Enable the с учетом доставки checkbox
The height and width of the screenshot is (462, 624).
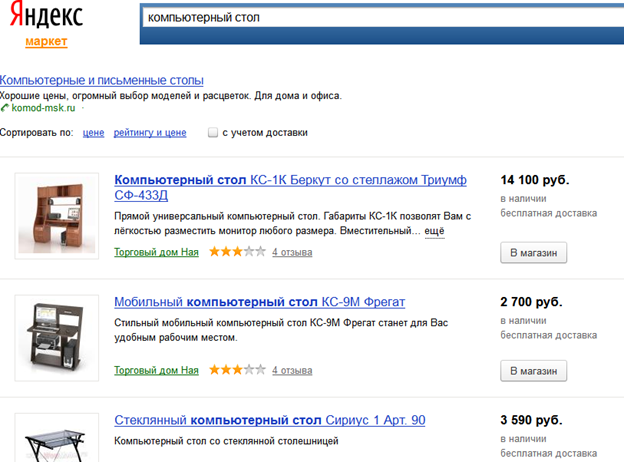point(213,132)
